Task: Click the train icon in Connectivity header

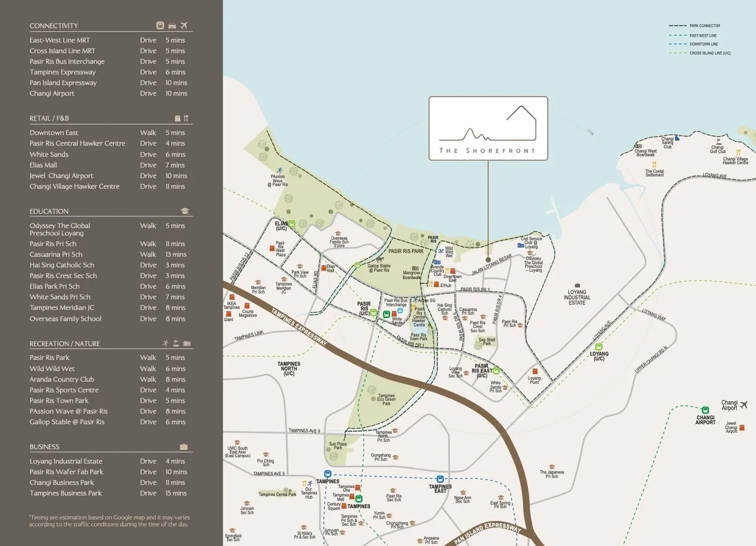Action: pyautogui.click(x=160, y=26)
